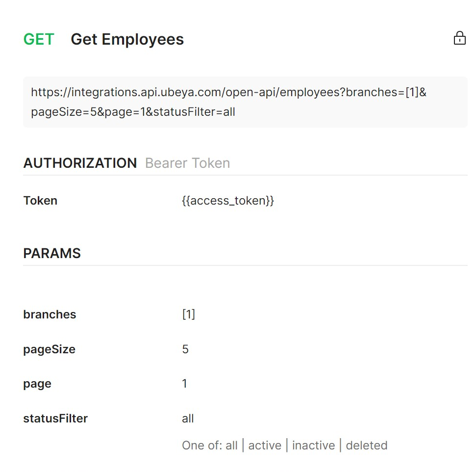
Task: Click the [1] value for branches
Action: click(x=188, y=315)
